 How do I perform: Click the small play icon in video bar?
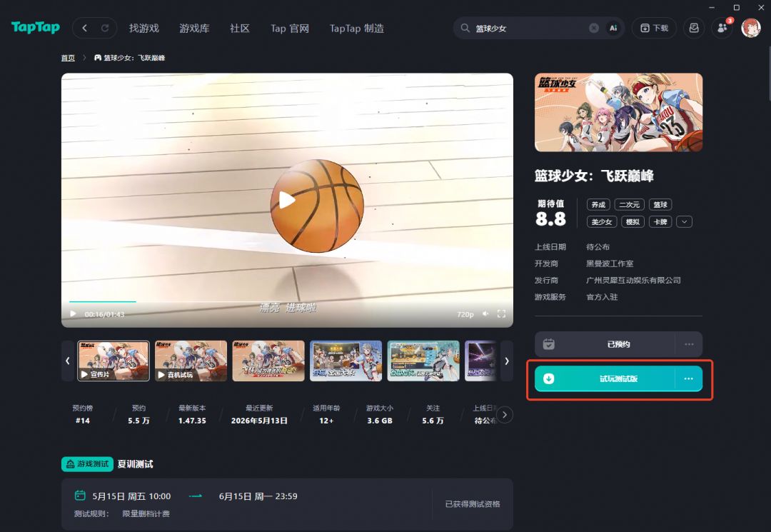coord(73,313)
